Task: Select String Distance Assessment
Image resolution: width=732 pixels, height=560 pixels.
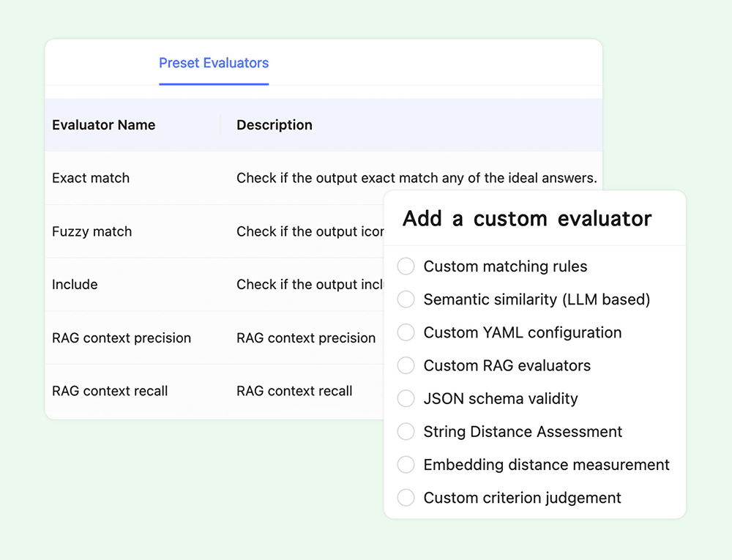Action: [x=406, y=431]
